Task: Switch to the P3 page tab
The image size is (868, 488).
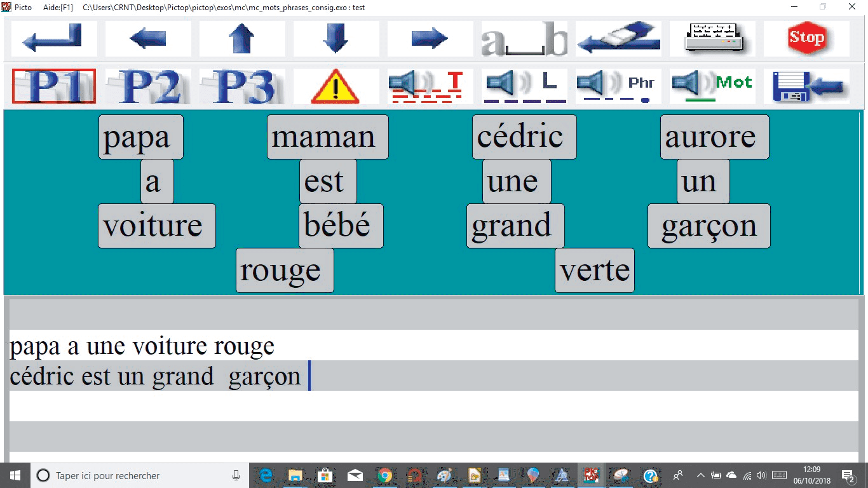Action: pyautogui.click(x=242, y=86)
